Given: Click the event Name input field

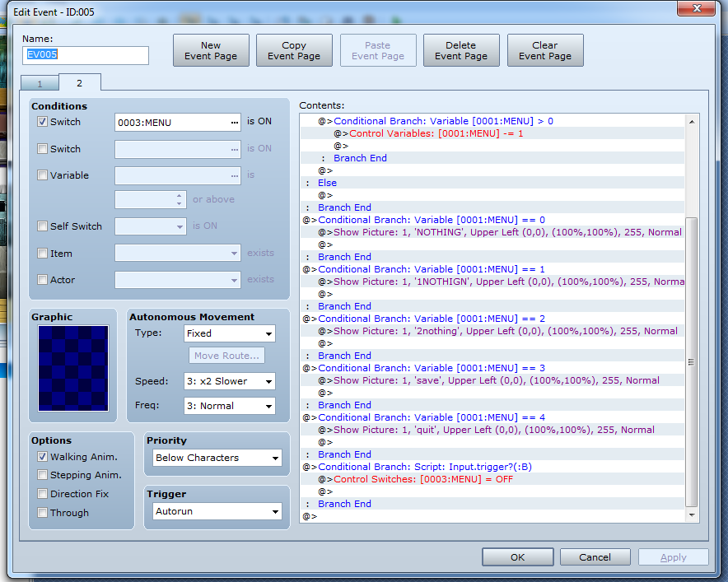Looking at the screenshot, I should click(x=86, y=55).
